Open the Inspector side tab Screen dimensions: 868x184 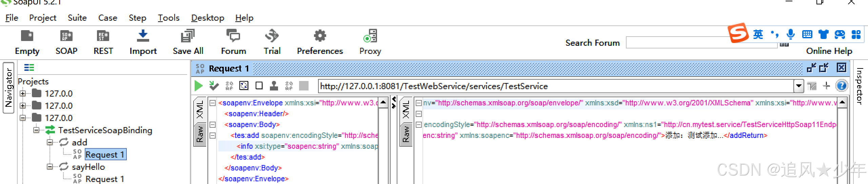click(x=859, y=86)
